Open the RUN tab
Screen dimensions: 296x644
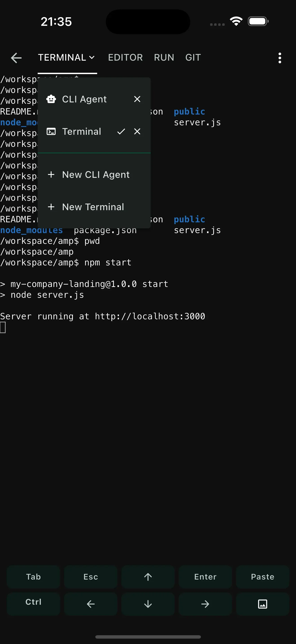pyautogui.click(x=164, y=58)
